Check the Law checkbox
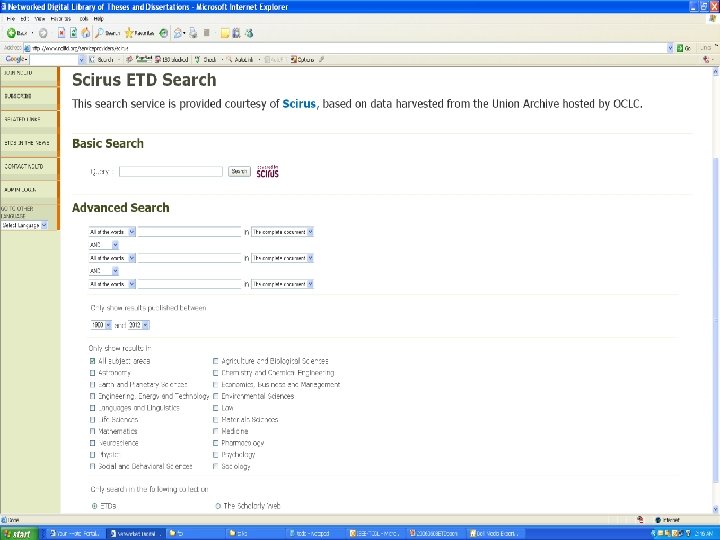 pyautogui.click(x=215, y=408)
